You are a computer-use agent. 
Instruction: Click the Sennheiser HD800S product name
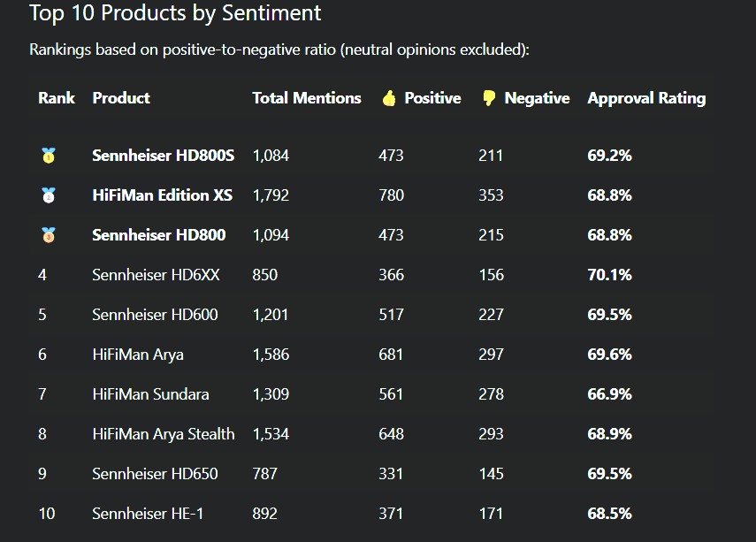[163, 156]
